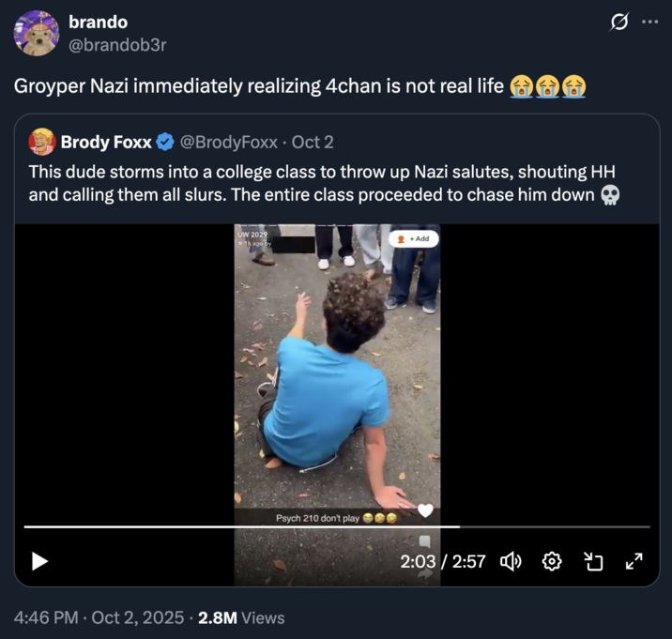Click the blue verified badge next to Brody Foxx
Image resolution: width=672 pixels, height=639 pixels.
164,143
